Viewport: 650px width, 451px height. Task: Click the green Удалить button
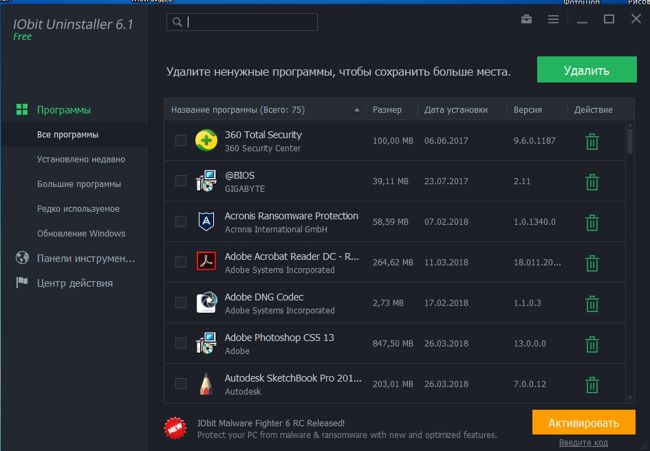tap(587, 70)
